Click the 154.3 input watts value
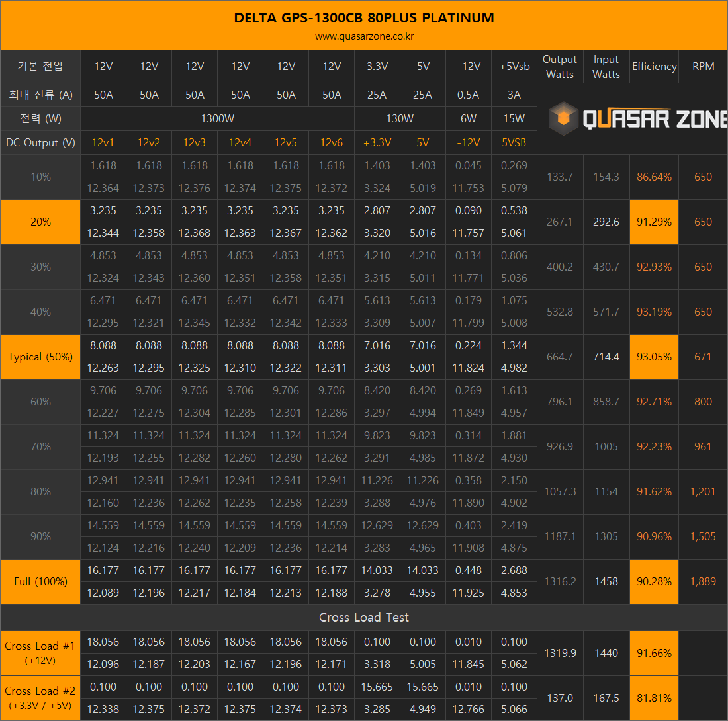The width and height of the screenshot is (728, 721). [606, 177]
